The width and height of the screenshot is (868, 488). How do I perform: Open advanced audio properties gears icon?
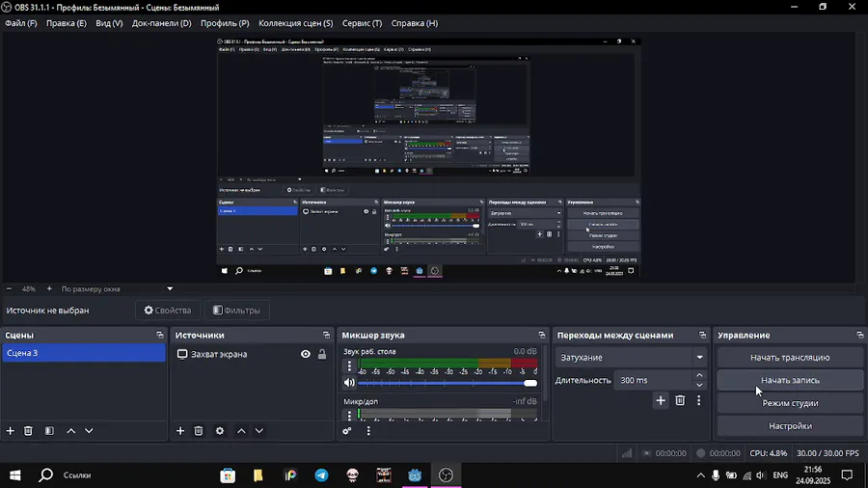click(x=347, y=430)
